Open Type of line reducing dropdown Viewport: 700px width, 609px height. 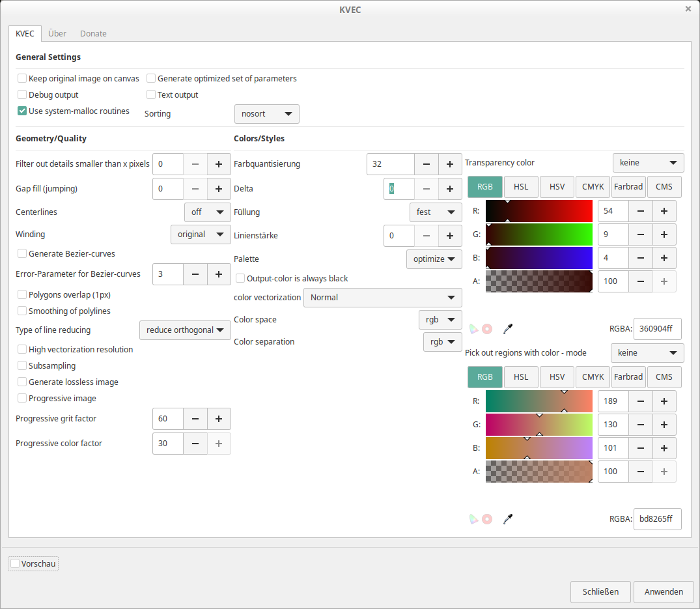coord(185,330)
